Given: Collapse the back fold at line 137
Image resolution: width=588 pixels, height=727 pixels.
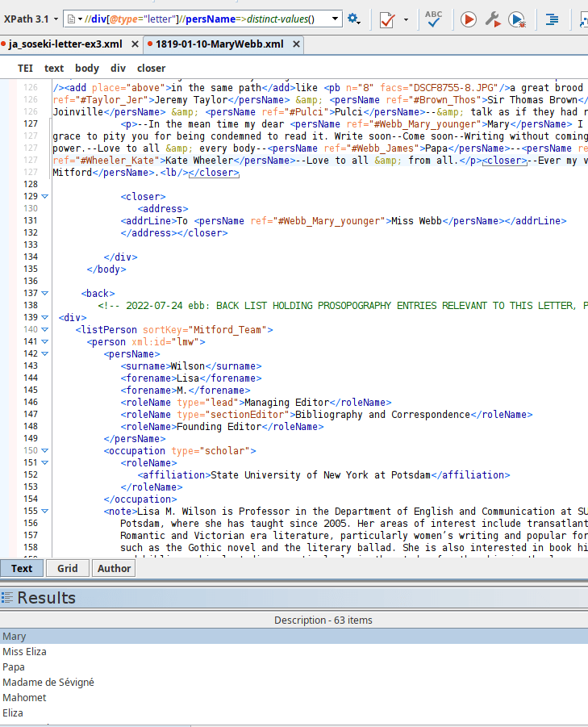Looking at the screenshot, I should (45, 294).
